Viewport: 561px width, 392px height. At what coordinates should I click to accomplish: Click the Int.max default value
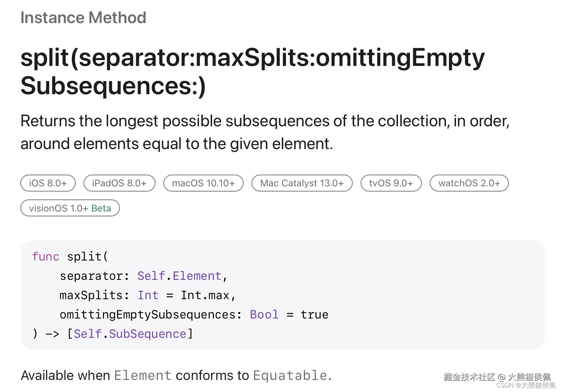205,295
